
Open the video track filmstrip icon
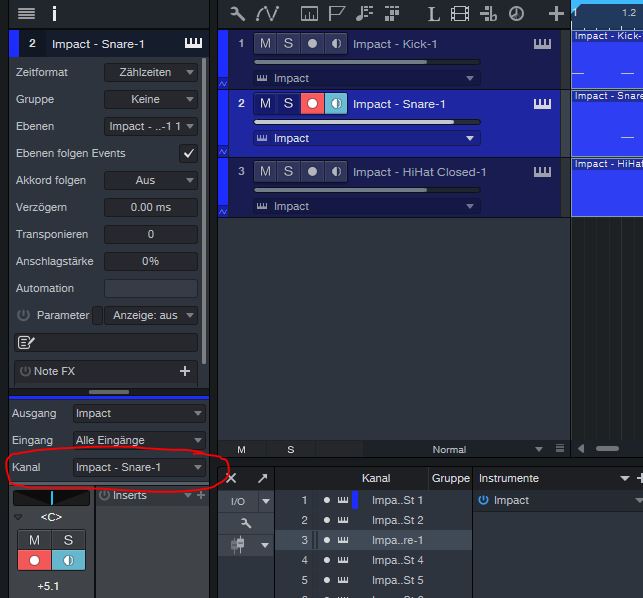[x=459, y=14]
